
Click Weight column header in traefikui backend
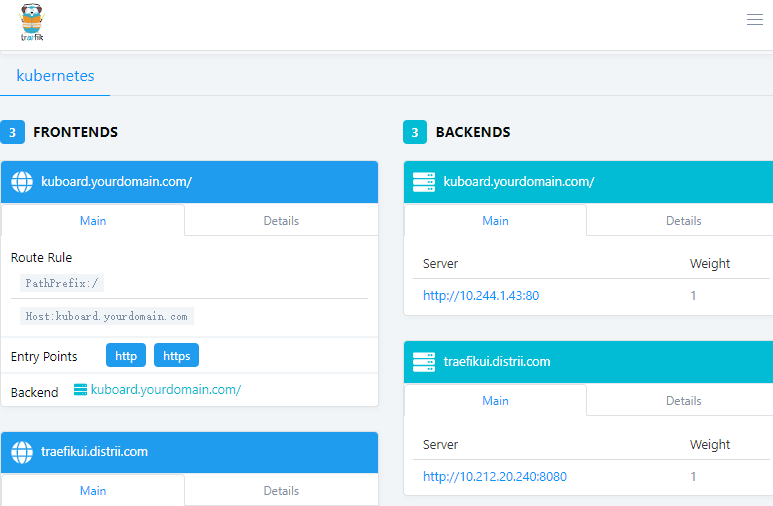[709, 445]
